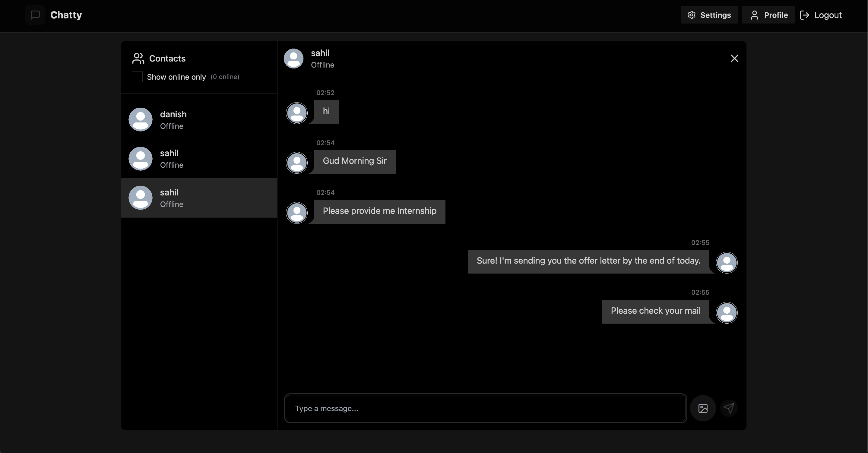Click the Chatty app title text
Viewport: 868px width, 453px height.
pos(66,15)
